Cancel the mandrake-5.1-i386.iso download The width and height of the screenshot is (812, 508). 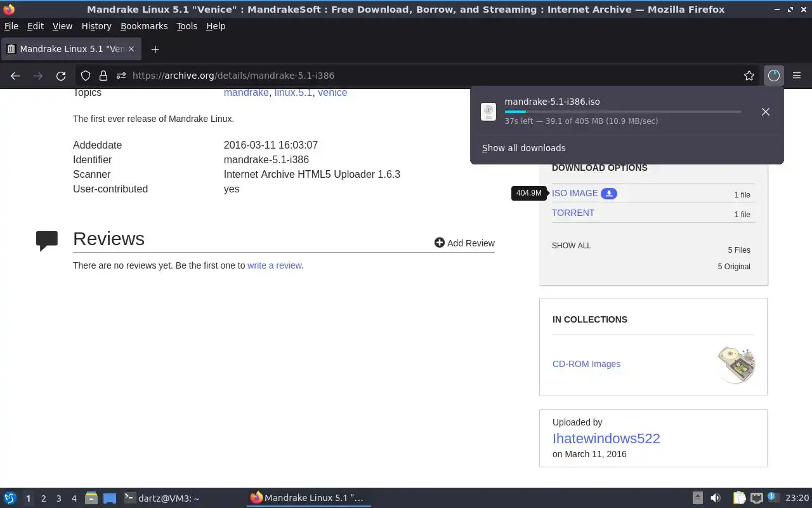pyautogui.click(x=766, y=112)
